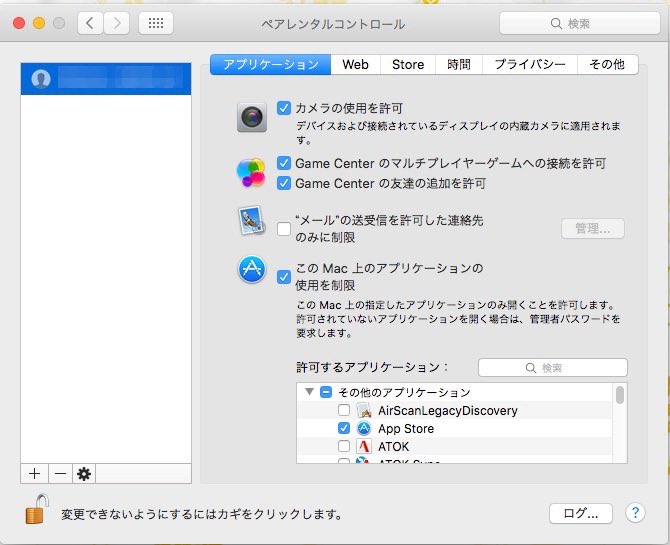Click the title bar 検索 field
Screen dimensions: 670x545
click(x=580, y=23)
